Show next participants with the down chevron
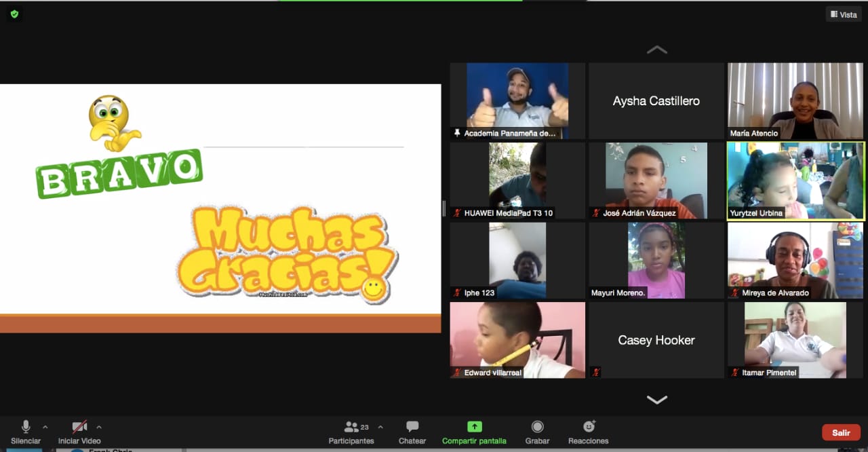868x452 pixels. (656, 400)
